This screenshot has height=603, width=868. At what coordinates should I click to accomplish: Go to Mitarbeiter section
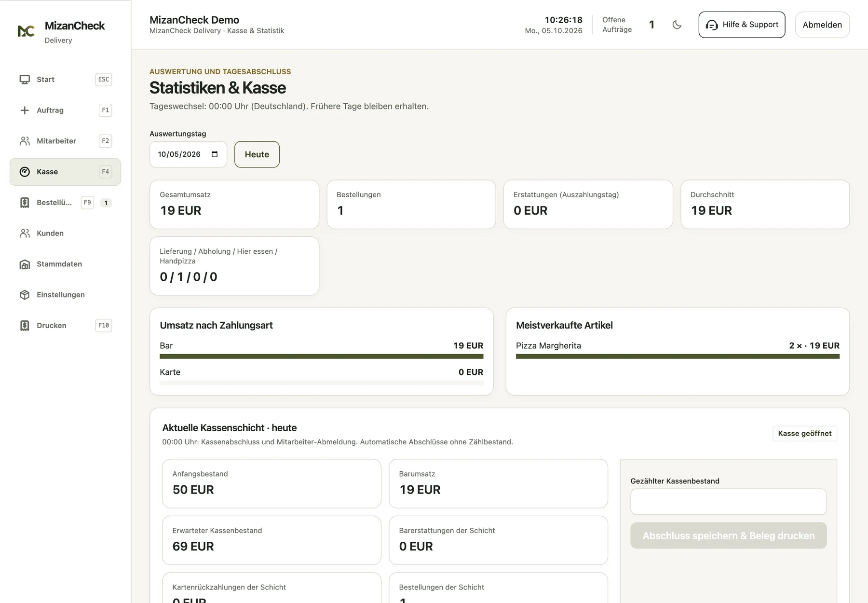point(65,141)
